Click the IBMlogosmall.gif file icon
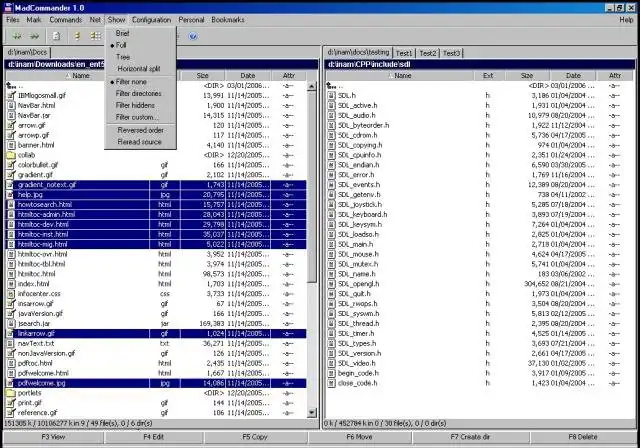 click(x=10, y=95)
